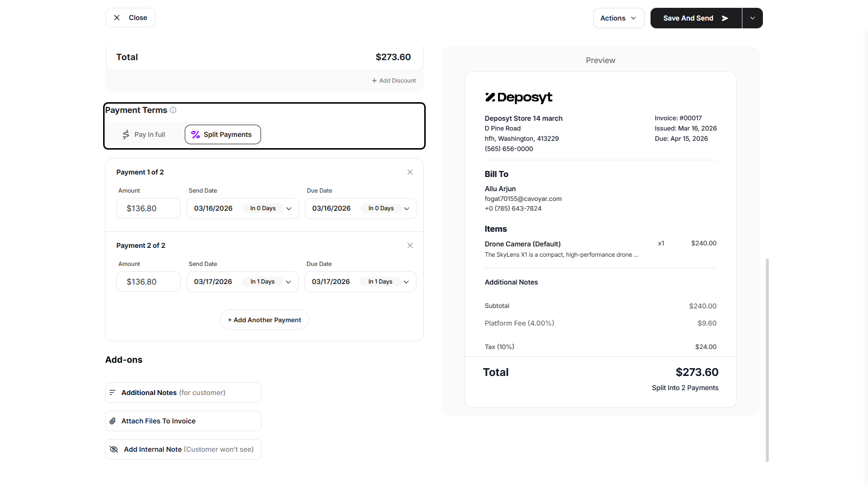Edit Payment 2 amount field $136.80

149,282
